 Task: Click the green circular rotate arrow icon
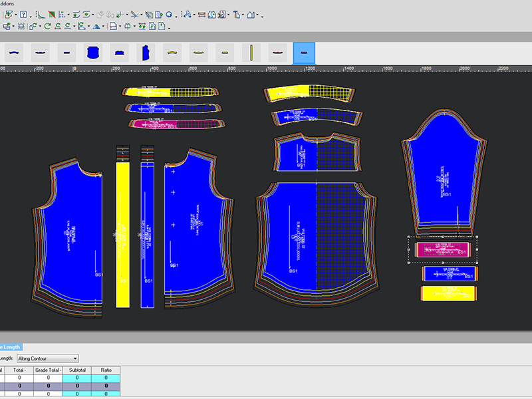pyautogui.click(x=47, y=27)
